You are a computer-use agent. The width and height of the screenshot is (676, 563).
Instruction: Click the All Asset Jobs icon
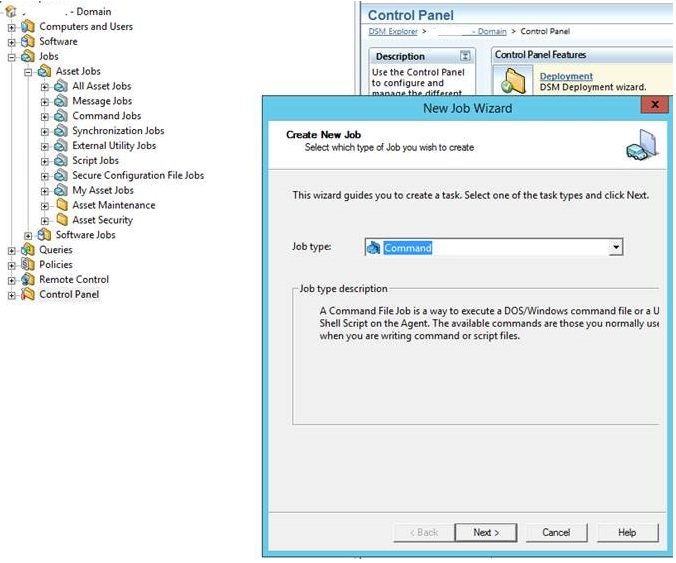(61, 86)
